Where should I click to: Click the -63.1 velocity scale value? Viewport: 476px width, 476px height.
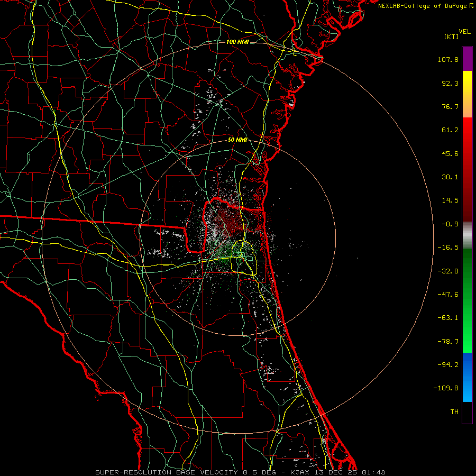pyautogui.click(x=448, y=318)
